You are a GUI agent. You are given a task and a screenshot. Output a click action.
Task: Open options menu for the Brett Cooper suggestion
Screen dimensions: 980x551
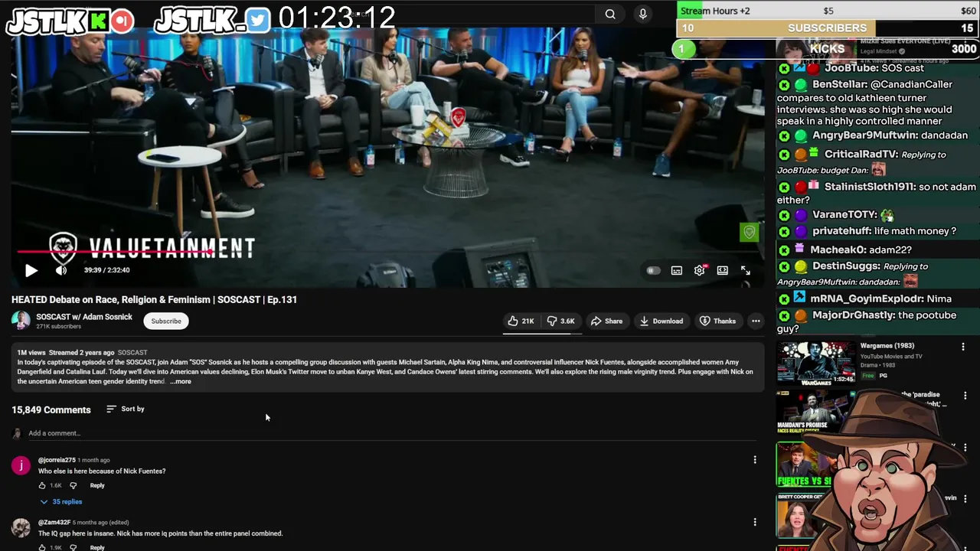coord(965,498)
